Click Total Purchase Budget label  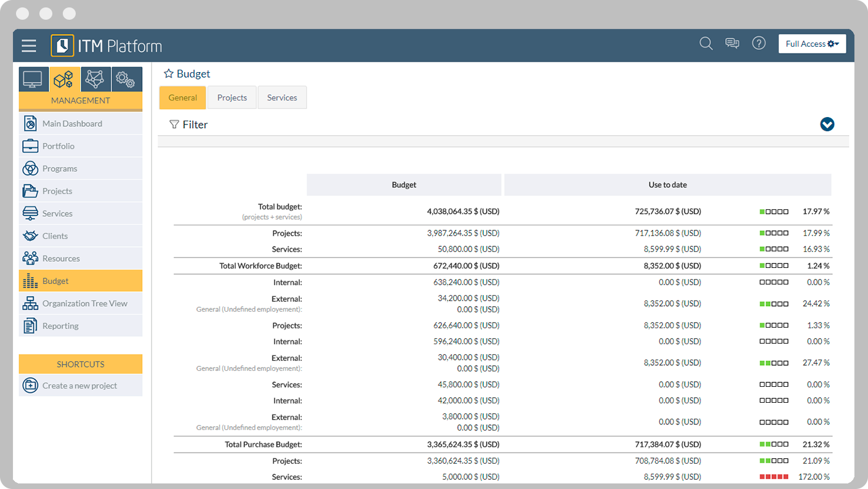(x=263, y=445)
